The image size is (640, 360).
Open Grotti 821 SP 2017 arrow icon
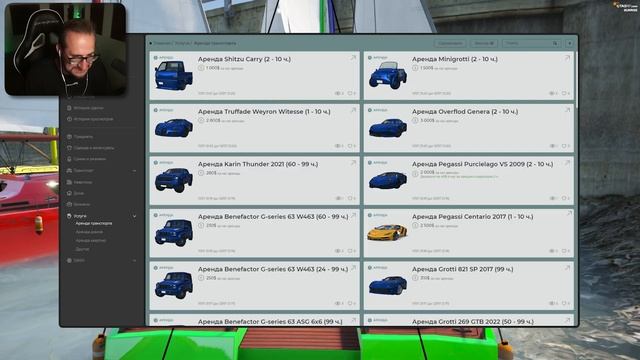click(567, 268)
